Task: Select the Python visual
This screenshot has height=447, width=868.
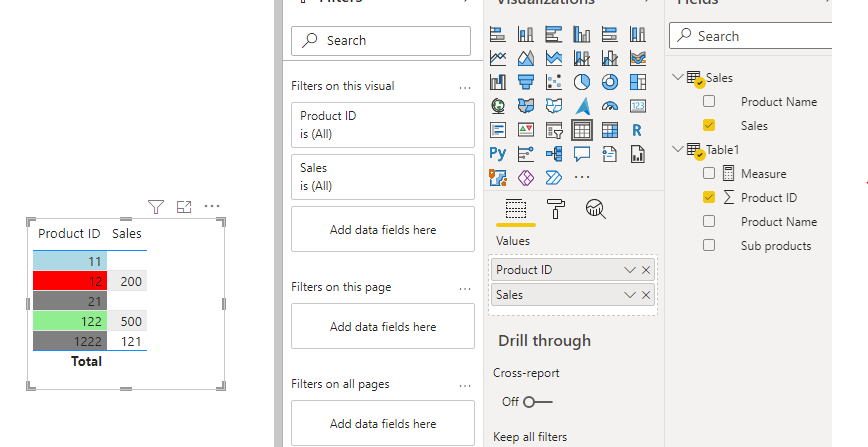Action: click(498, 153)
